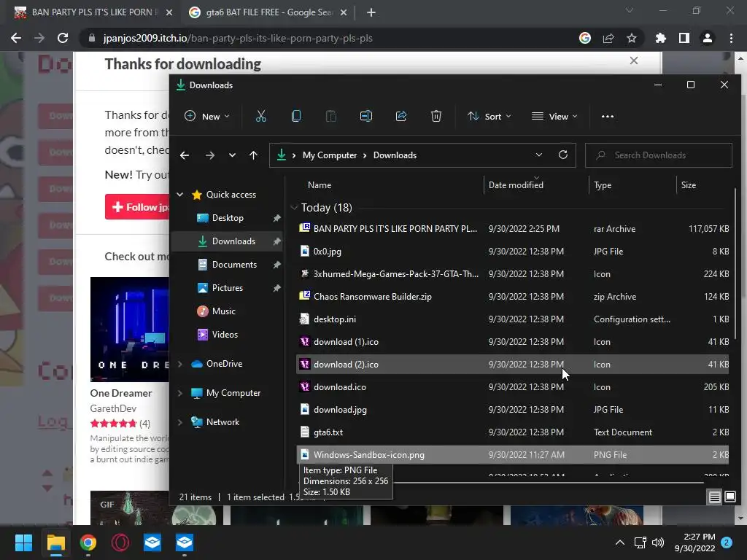Collapse the Quick access tree
Screen dimensions: 747x560
tap(180, 194)
